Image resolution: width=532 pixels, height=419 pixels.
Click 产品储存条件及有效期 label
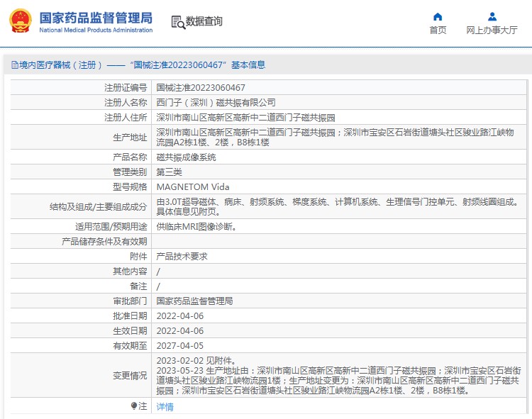104,242
